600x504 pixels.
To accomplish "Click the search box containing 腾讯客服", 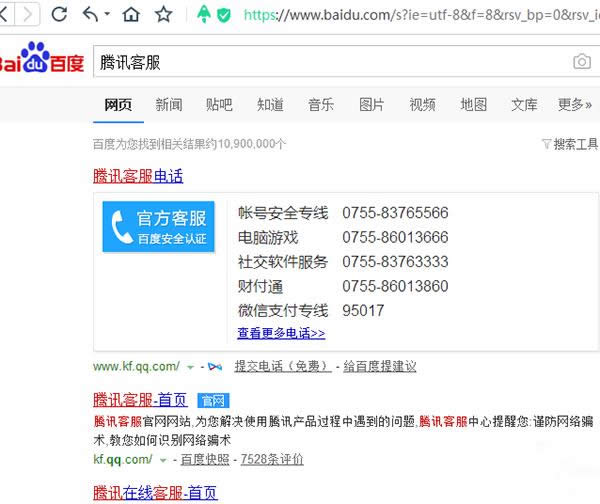I will [330, 62].
